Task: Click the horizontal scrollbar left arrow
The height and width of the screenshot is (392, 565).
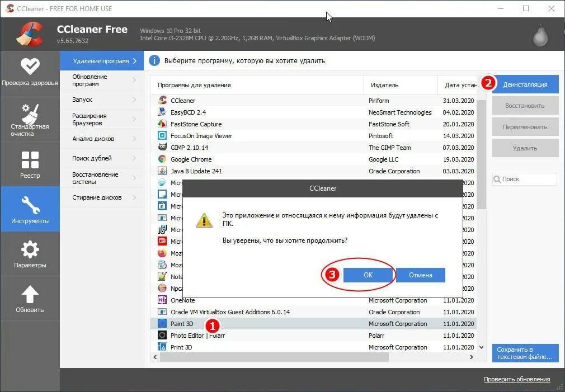Action: click(x=156, y=357)
